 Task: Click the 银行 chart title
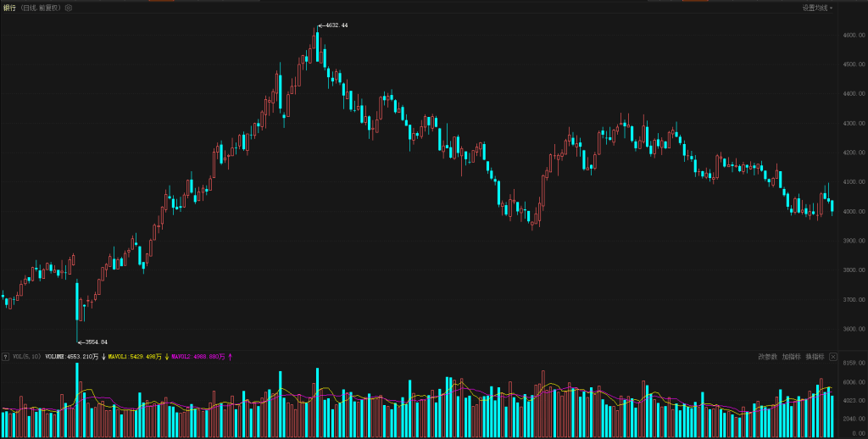point(9,8)
